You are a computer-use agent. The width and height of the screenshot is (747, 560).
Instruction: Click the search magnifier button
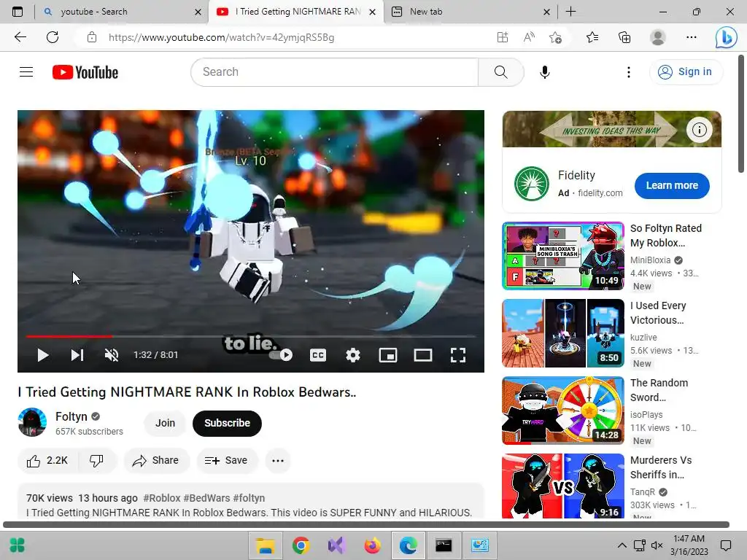point(500,72)
